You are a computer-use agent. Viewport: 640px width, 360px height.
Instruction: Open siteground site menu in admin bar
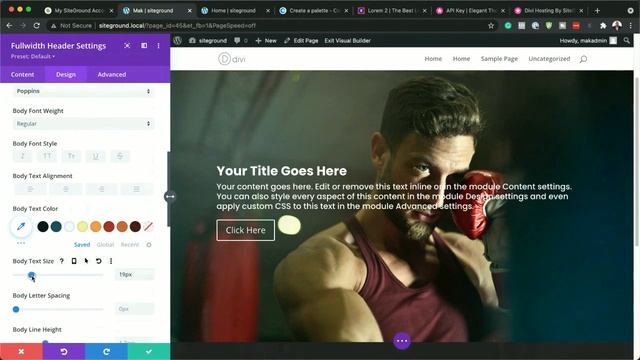click(x=208, y=40)
